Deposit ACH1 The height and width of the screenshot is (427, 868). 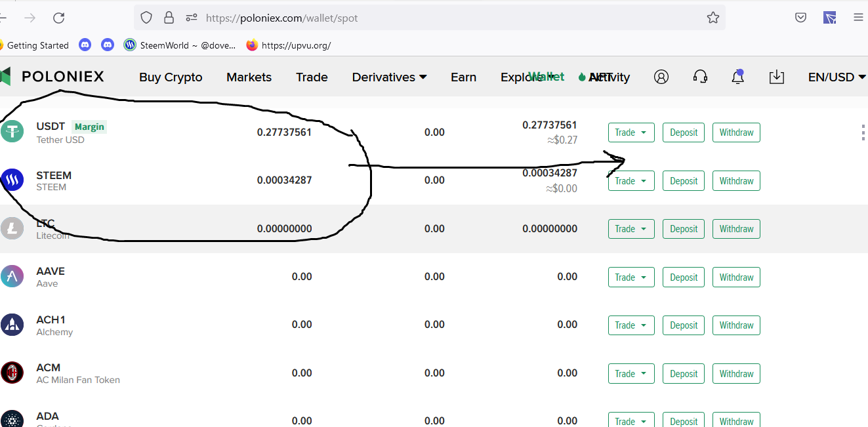click(x=684, y=325)
